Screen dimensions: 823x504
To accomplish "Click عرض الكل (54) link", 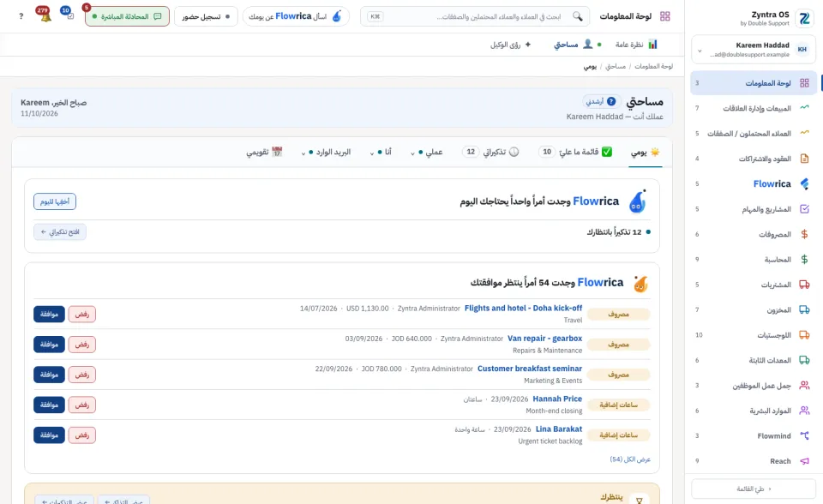I will 630,459.
